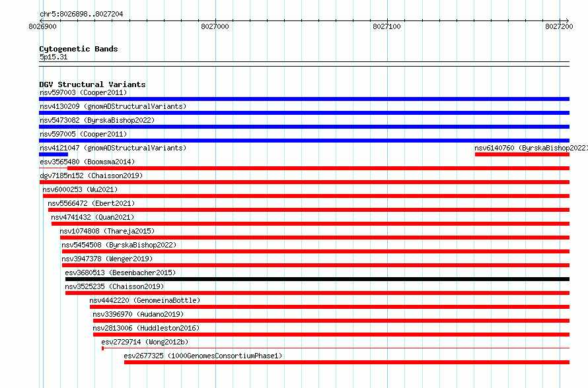The height and width of the screenshot is (388, 588).
Task: Click ruler tick labeled 8027100
Action: coord(386,26)
